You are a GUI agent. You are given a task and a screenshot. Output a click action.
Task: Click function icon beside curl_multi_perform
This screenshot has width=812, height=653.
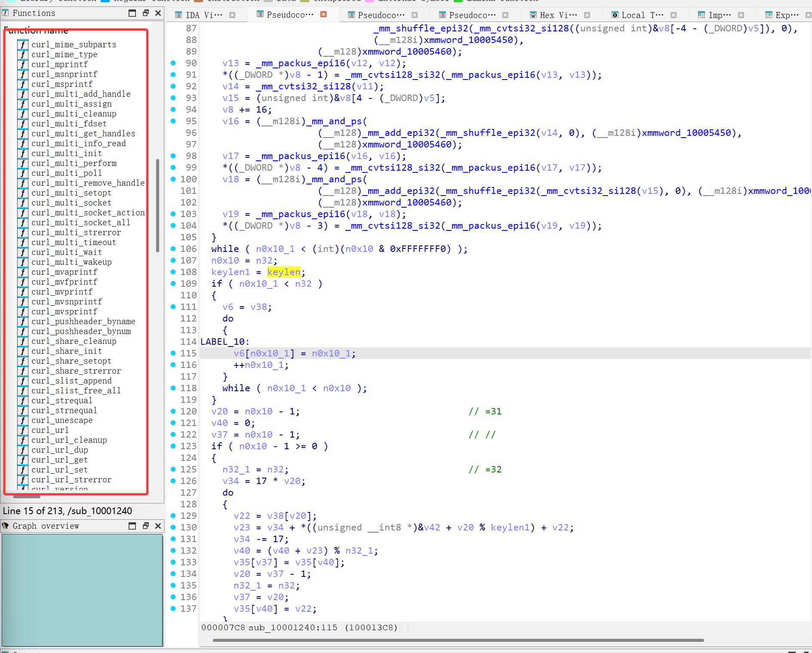pyautogui.click(x=23, y=163)
